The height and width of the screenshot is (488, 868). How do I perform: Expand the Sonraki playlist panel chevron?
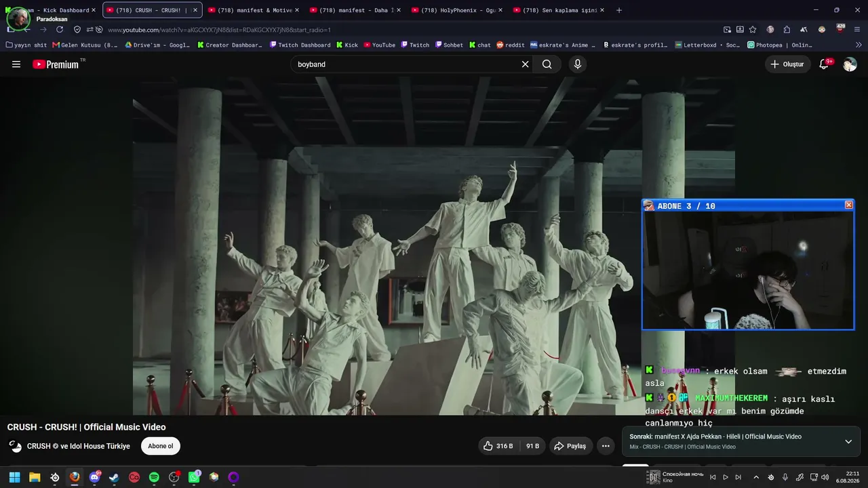pyautogui.click(x=848, y=441)
